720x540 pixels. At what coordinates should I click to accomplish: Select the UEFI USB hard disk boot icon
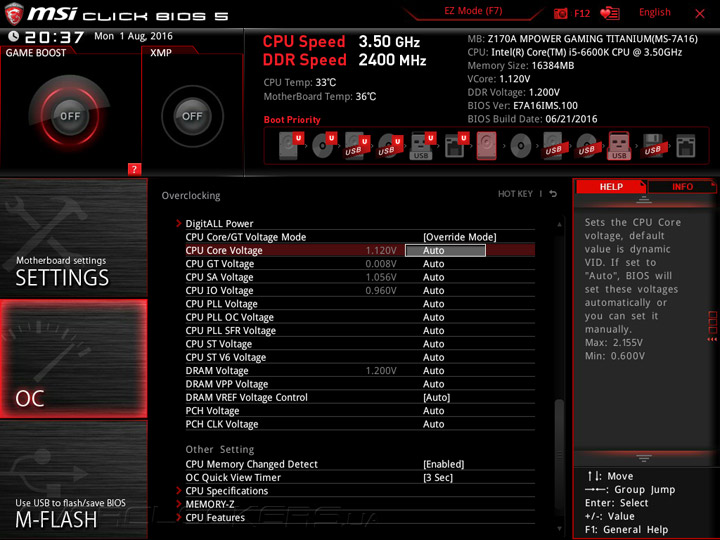pyautogui.click(x=357, y=146)
